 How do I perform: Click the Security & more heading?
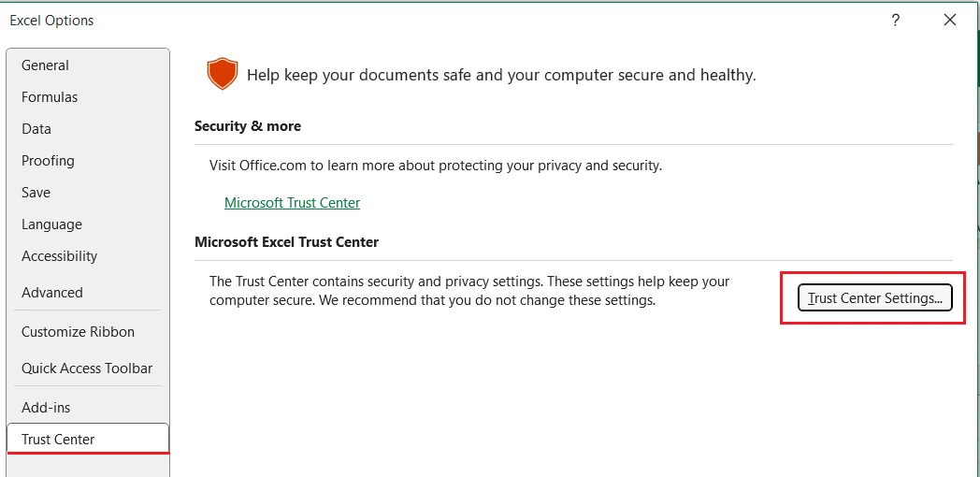[248, 126]
